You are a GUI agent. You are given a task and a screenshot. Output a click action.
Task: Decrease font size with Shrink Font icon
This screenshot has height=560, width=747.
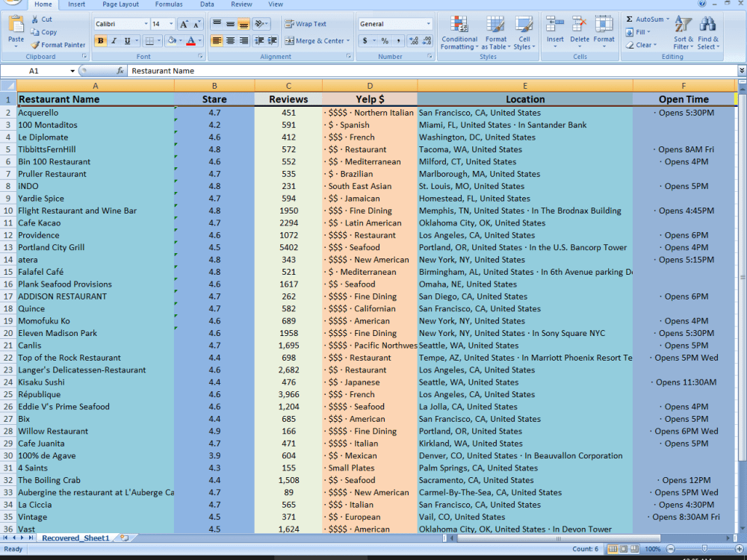[197, 25]
